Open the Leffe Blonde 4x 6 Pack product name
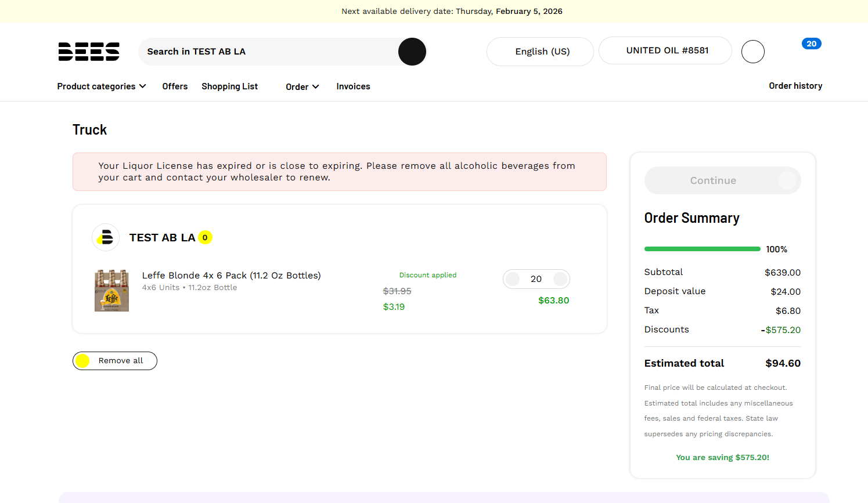Image resolution: width=868 pixels, height=503 pixels. point(232,276)
